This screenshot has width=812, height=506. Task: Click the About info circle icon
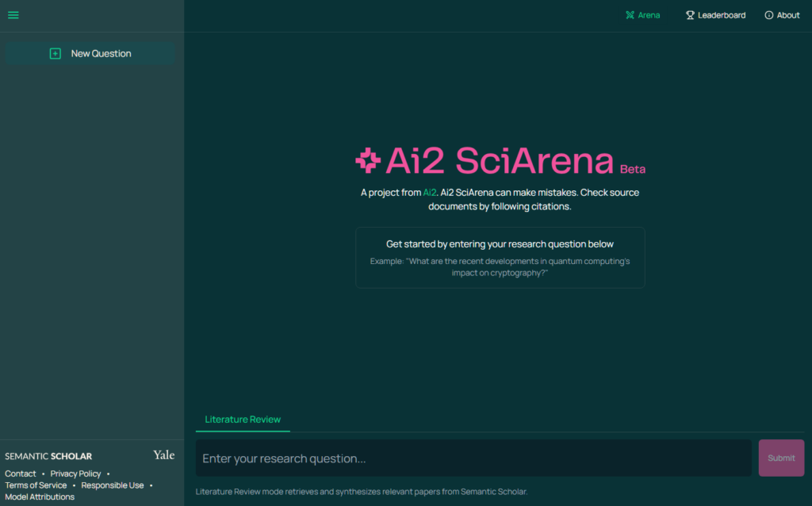click(769, 15)
